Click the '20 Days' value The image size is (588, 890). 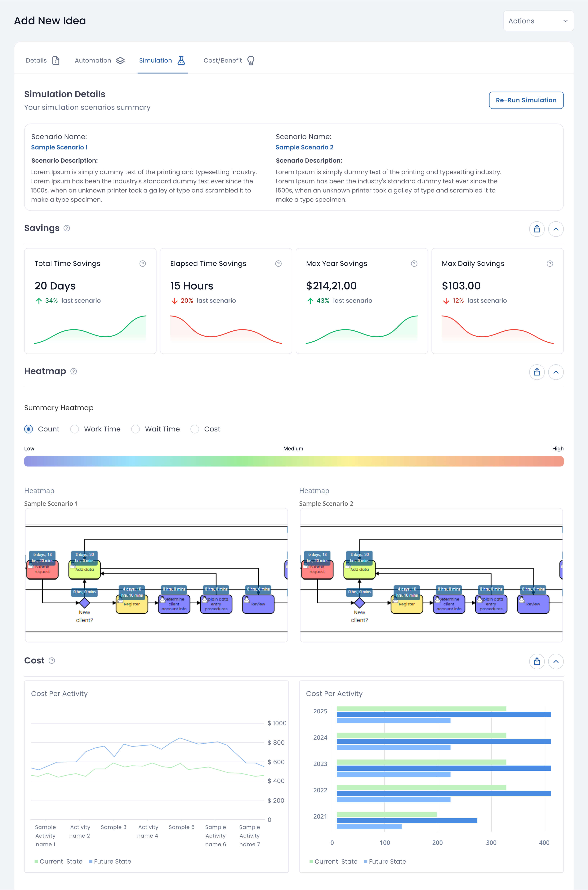[x=55, y=286]
